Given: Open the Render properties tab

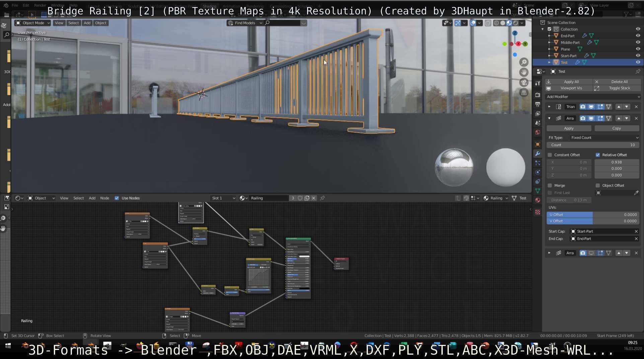Looking at the screenshot, I should [538, 95].
